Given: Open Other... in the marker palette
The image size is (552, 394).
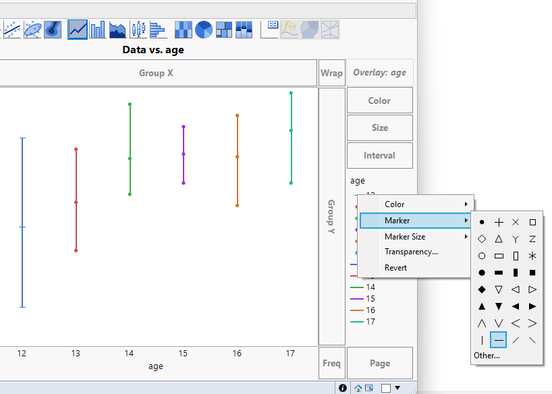Looking at the screenshot, I should coord(487,356).
